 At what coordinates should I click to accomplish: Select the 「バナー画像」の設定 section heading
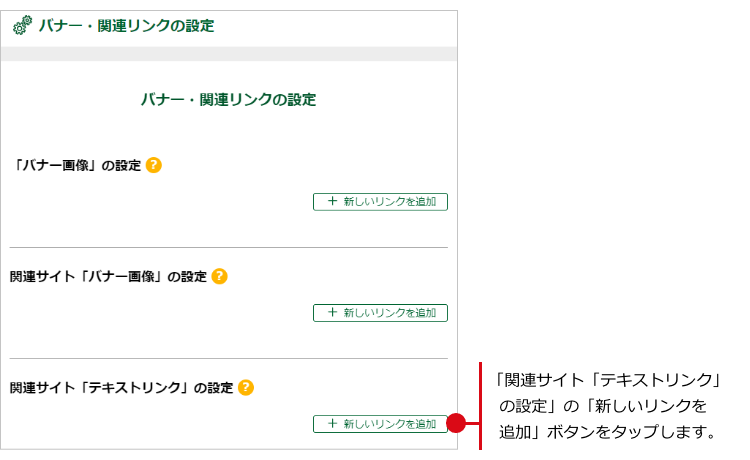(x=76, y=165)
